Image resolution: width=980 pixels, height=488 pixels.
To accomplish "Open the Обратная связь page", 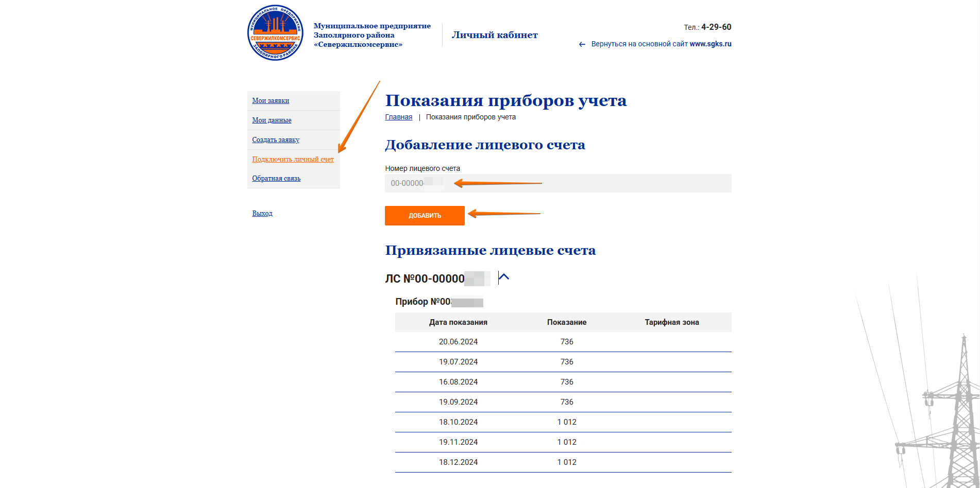I will pyautogui.click(x=276, y=179).
